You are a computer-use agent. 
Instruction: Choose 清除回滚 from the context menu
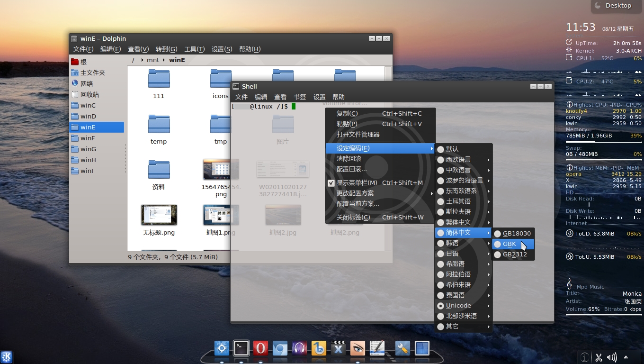[349, 158]
